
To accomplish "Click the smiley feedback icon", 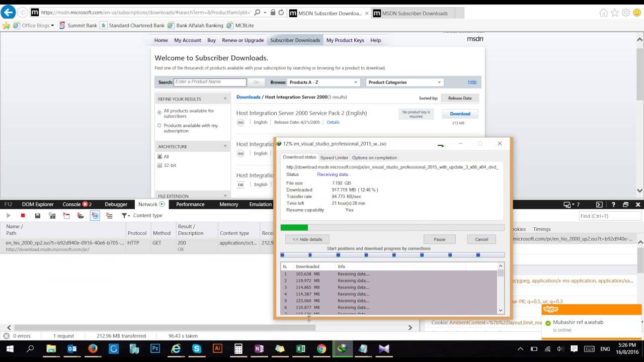I will pos(636,13).
